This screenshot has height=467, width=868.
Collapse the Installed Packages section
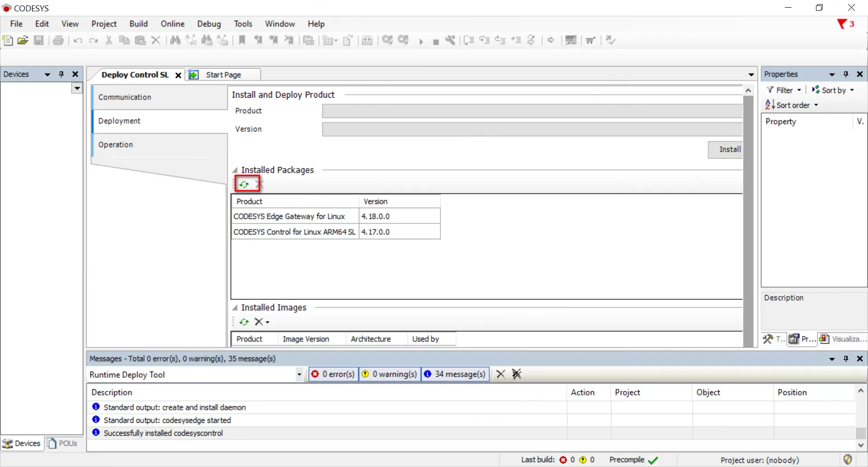(x=235, y=170)
